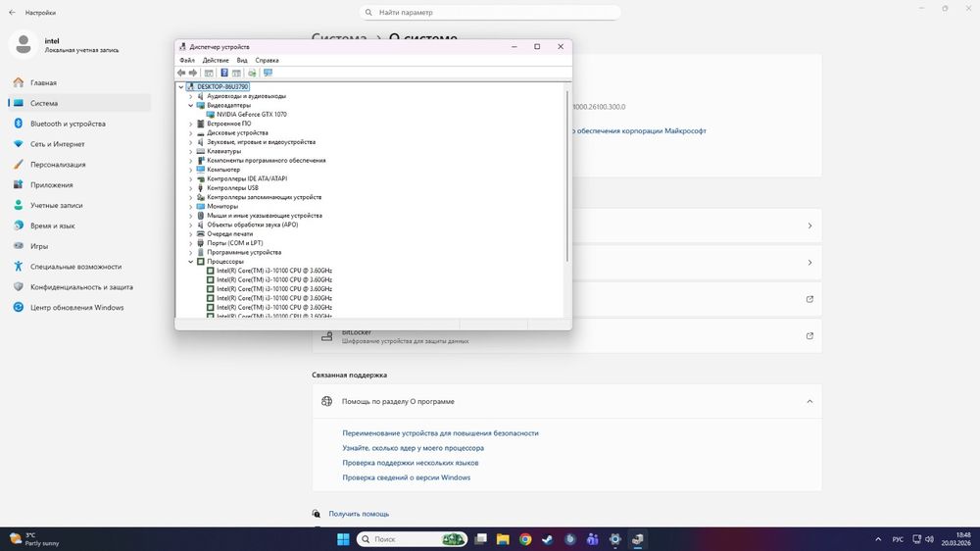Open Приложения settings
Screen dimensions: 980x551
point(78,185)
